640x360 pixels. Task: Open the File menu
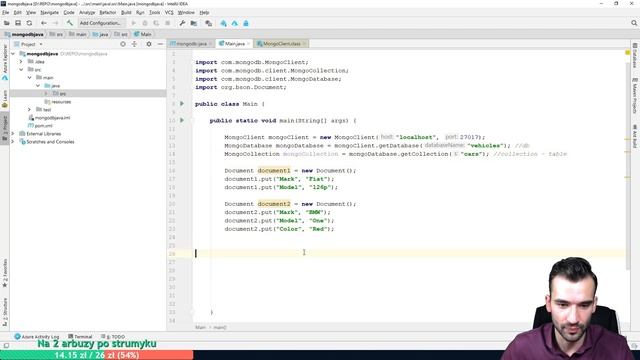pyautogui.click(x=5, y=13)
